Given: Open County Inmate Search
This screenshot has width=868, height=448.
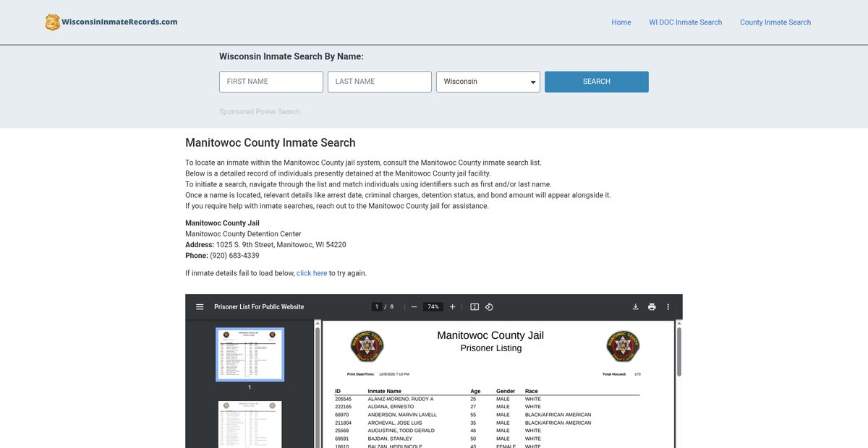Looking at the screenshot, I should [x=775, y=22].
